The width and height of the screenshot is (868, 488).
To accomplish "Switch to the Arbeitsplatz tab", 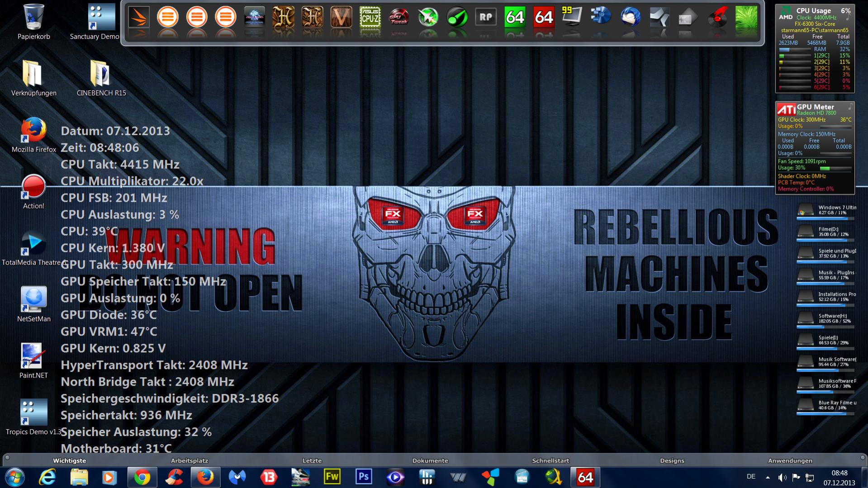I will 190,460.
